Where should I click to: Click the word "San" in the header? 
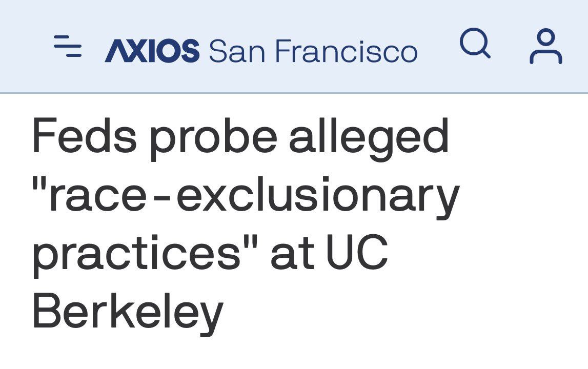(x=237, y=51)
